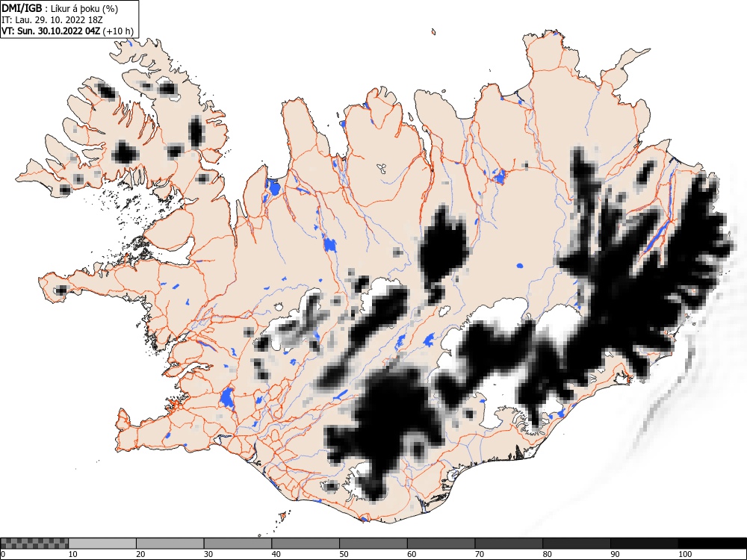This screenshot has height=560, width=747.
Task: Click the 'IT: Lau. 29. 10. 2022 18Z' line
Action: (x=52, y=20)
